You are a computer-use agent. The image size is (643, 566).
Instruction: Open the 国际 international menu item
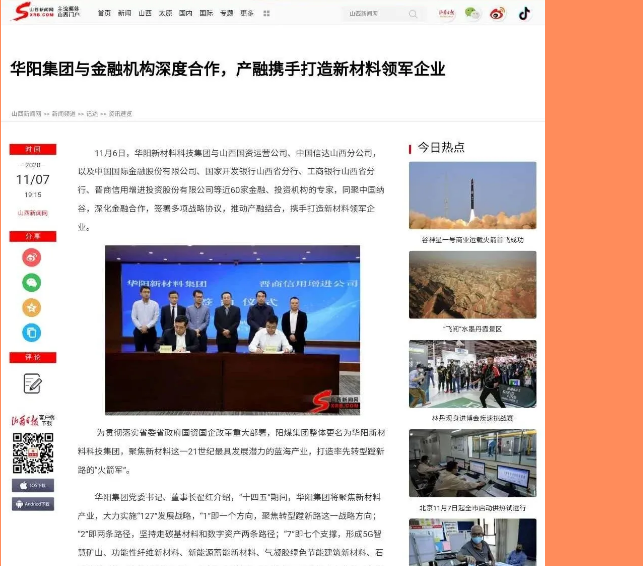pos(206,13)
